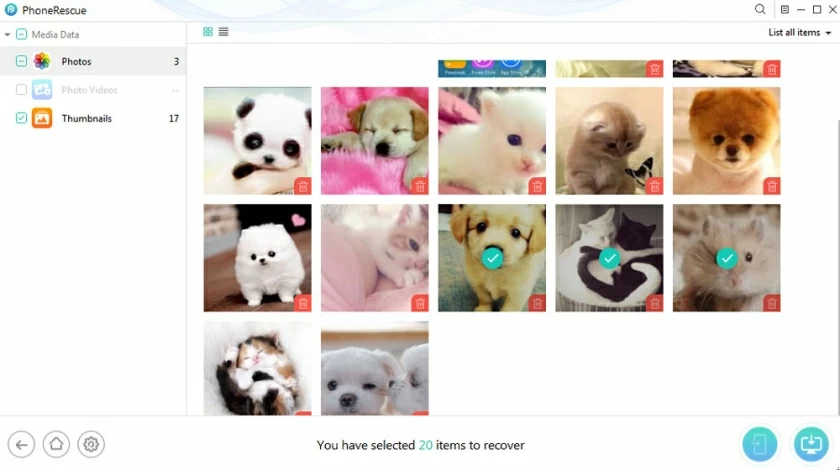Open the List all items dropdown
The height and width of the screenshot is (470, 840).
(x=799, y=33)
